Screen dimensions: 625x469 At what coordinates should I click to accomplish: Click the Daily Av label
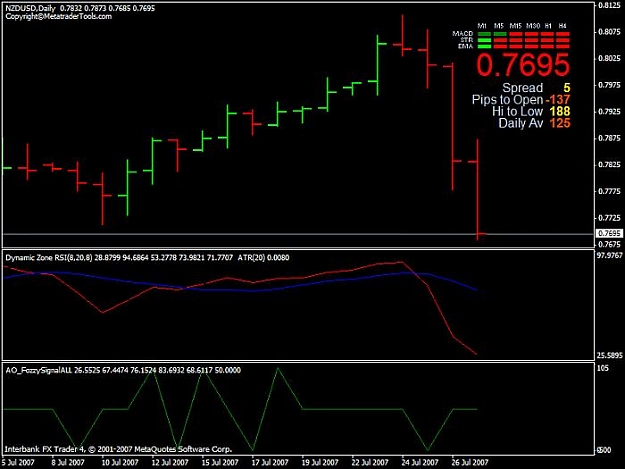click(521, 123)
